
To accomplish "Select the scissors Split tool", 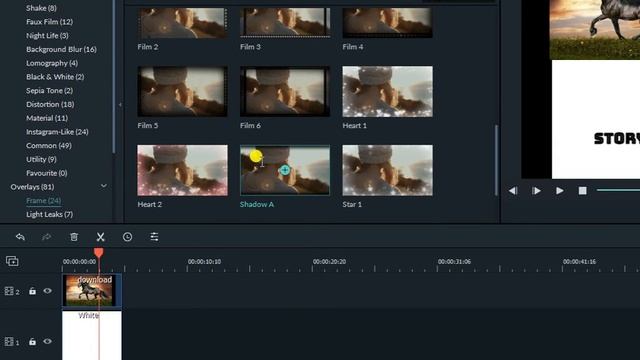I will [x=100, y=237].
